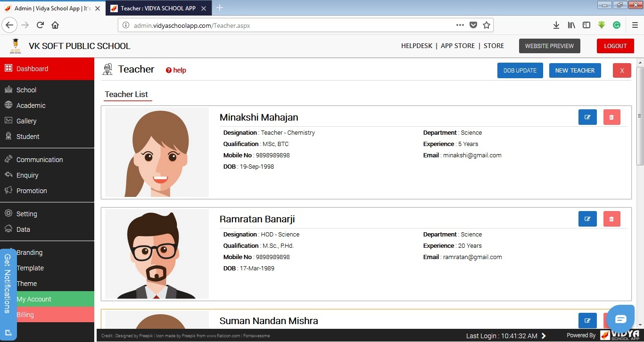Click the LOGOUT button
Viewport: 644px width, 342px height.
pyautogui.click(x=615, y=46)
